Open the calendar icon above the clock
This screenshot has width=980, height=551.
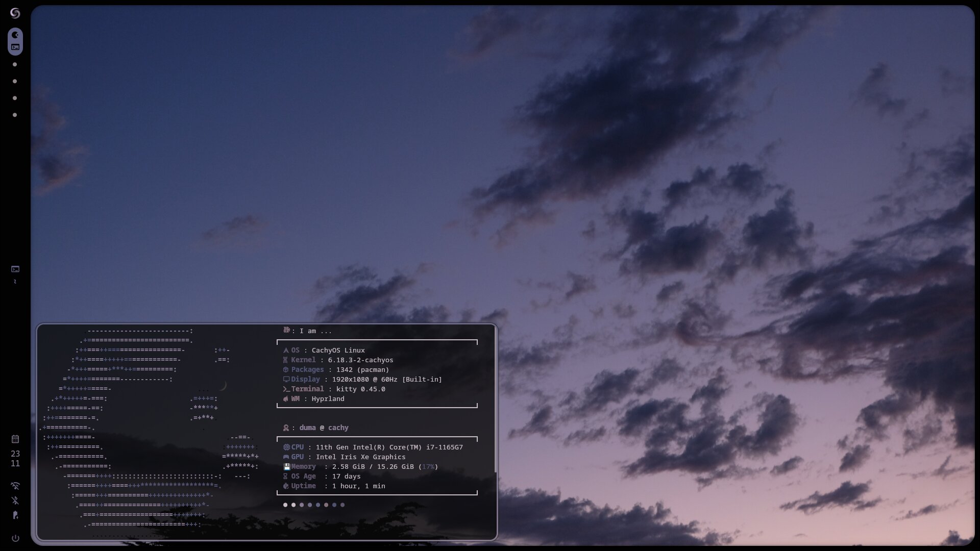(15, 439)
